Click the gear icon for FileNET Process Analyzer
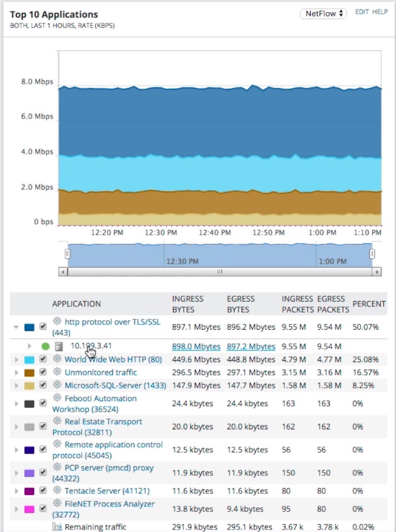Image resolution: width=396 pixels, height=532 pixels. (x=57, y=503)
